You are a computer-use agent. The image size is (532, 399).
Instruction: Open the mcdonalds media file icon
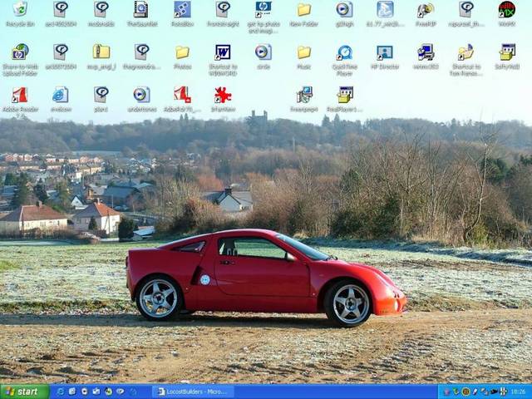point(101,10)
